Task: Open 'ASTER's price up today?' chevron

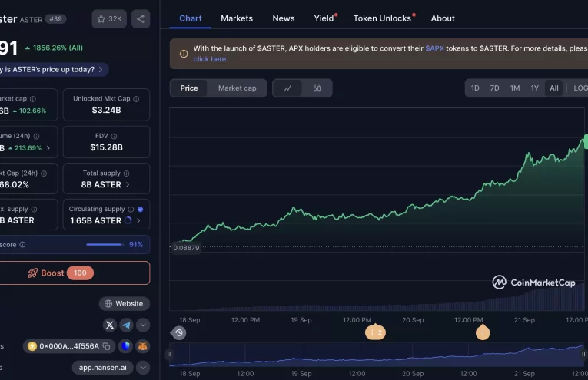Action: (x=101, y=70)
